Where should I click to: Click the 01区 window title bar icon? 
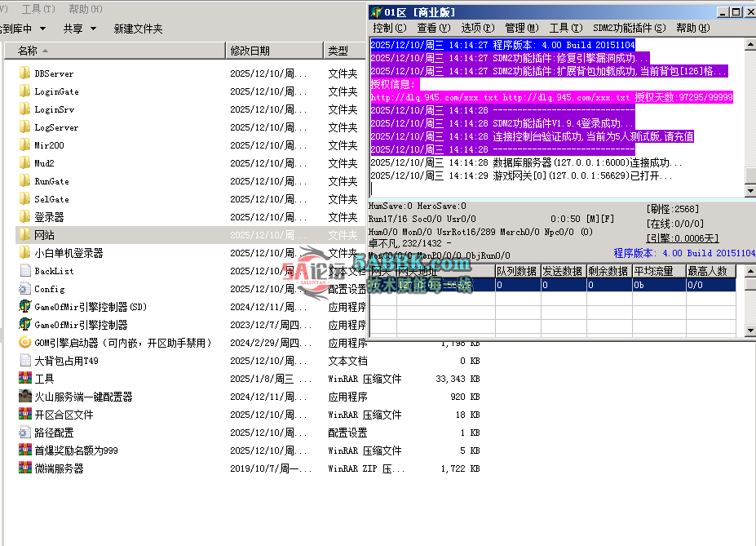tap(376, 12)
